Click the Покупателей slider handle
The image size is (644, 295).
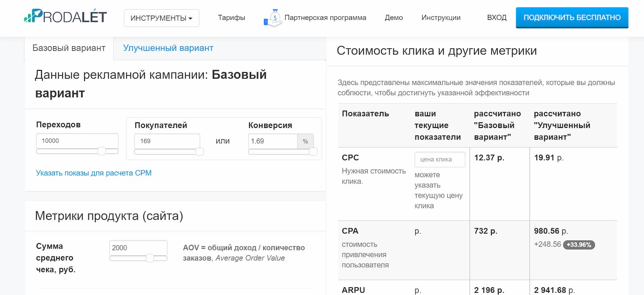coord(200,152)
